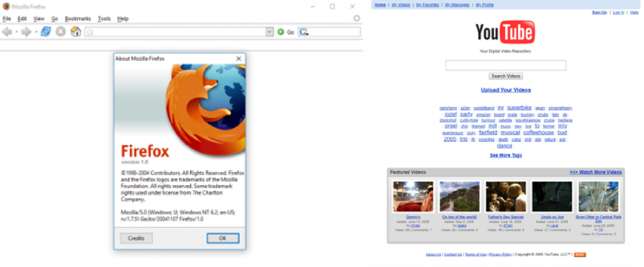Viewport: 644px width, 267px height.
Task: Click OK in the About dialog
Action: tap(223, 238)
